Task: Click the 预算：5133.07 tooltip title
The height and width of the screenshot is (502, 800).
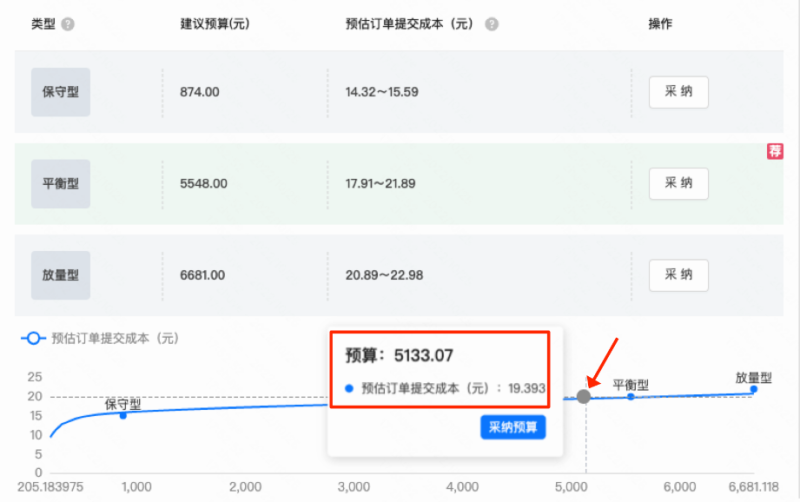Action: click(x=399, y=355)
